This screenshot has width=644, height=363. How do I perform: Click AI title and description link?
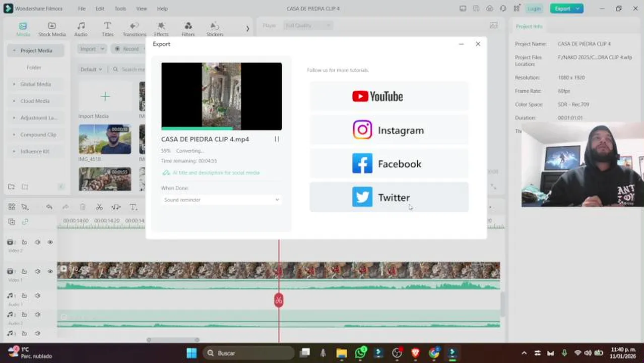tap(211, 172)
